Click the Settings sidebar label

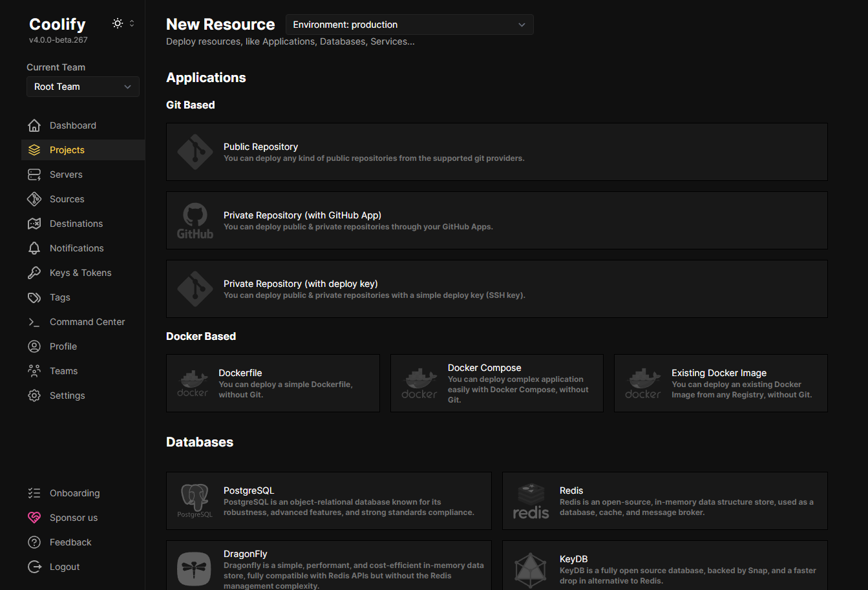tap(67, 395)
